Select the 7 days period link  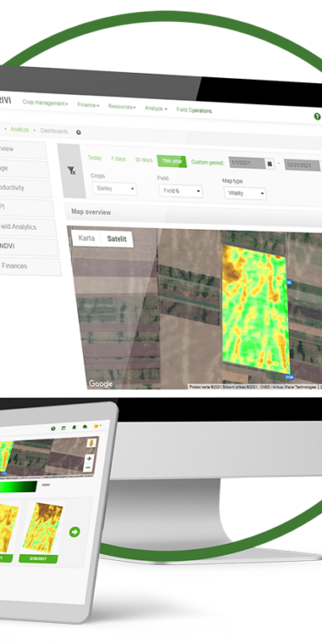click(x=118, y=158)
